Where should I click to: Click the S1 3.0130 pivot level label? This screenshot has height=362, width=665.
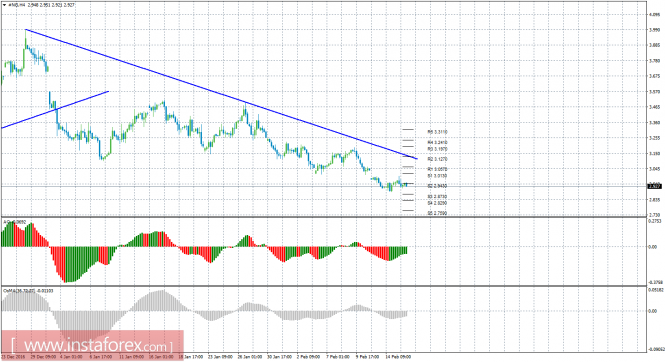pos(437,175)
